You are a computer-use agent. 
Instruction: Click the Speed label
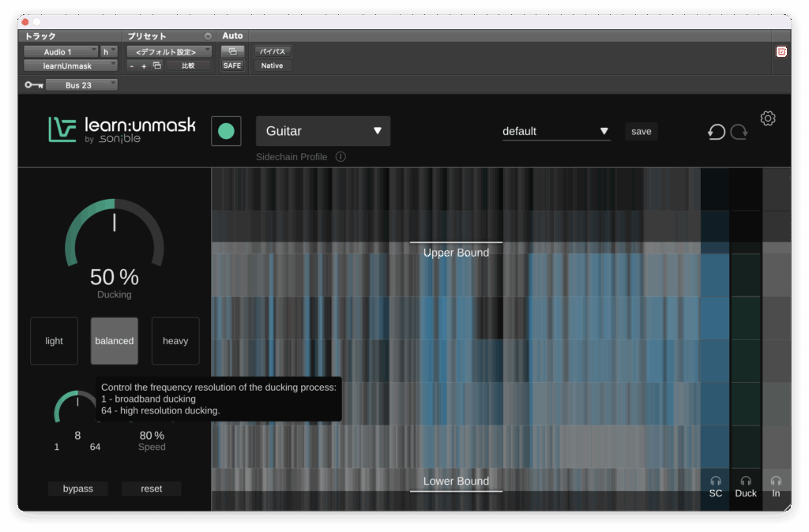pyautogui.click(x=152, y=447)
